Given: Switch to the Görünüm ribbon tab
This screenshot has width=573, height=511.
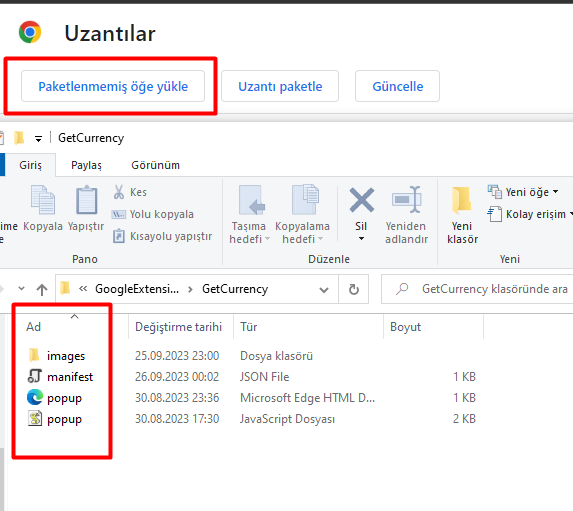Looking at the screenshot, I should point(155,165).
